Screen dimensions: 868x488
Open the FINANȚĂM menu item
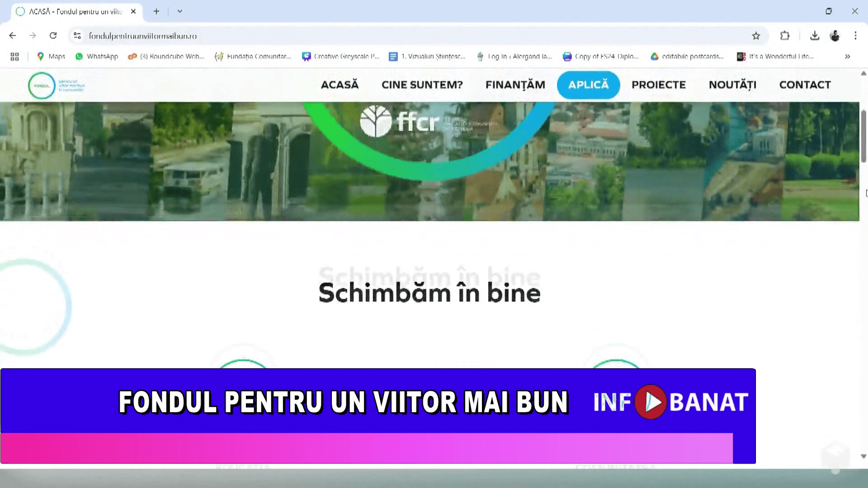[515, 85]
